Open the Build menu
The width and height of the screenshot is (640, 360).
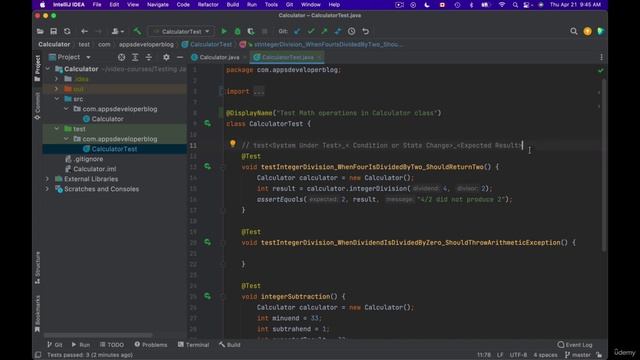pyautogui.click(x=233, y=4)
